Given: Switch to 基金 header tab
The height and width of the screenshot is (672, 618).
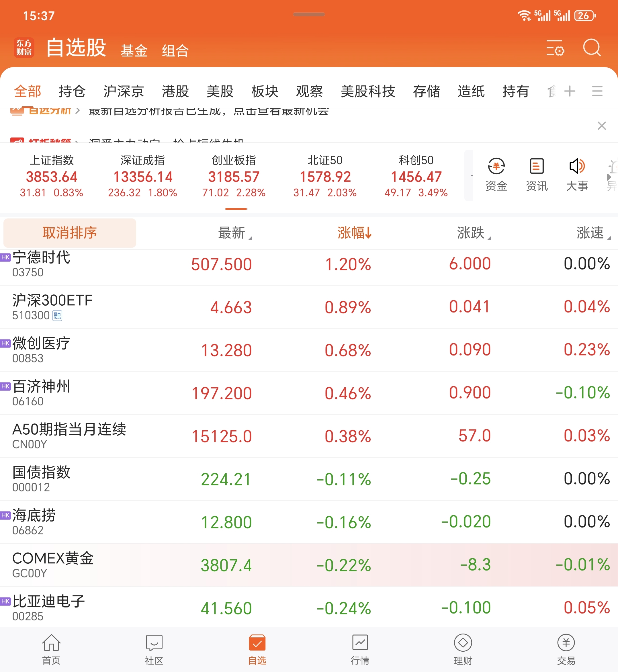Looking at the screenshot, I should [134, 50].
